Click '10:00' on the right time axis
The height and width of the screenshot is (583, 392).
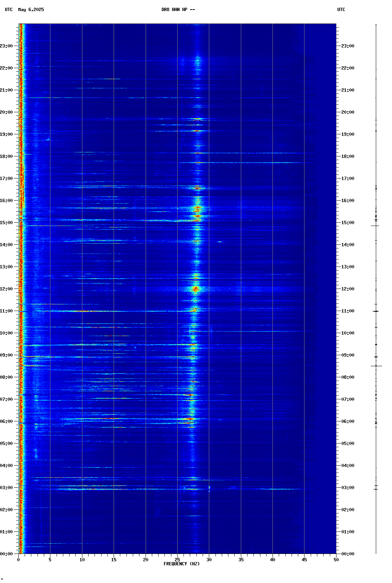348,333
